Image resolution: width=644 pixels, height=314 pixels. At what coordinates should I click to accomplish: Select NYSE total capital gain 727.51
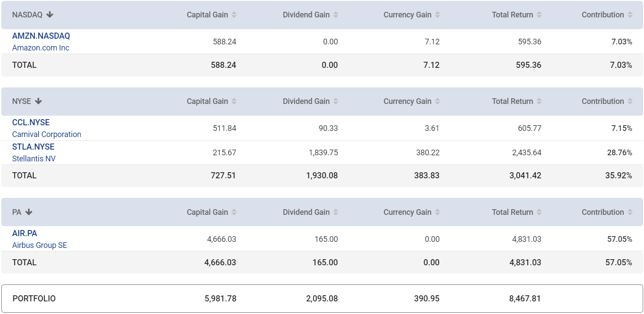(225, 176)
